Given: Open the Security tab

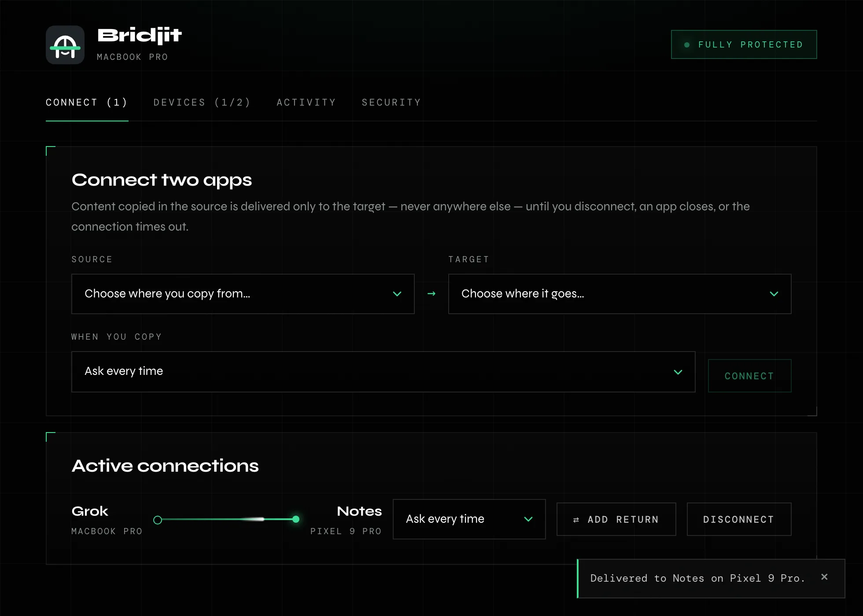Looking at the screenshot, I should click(391, 103).
